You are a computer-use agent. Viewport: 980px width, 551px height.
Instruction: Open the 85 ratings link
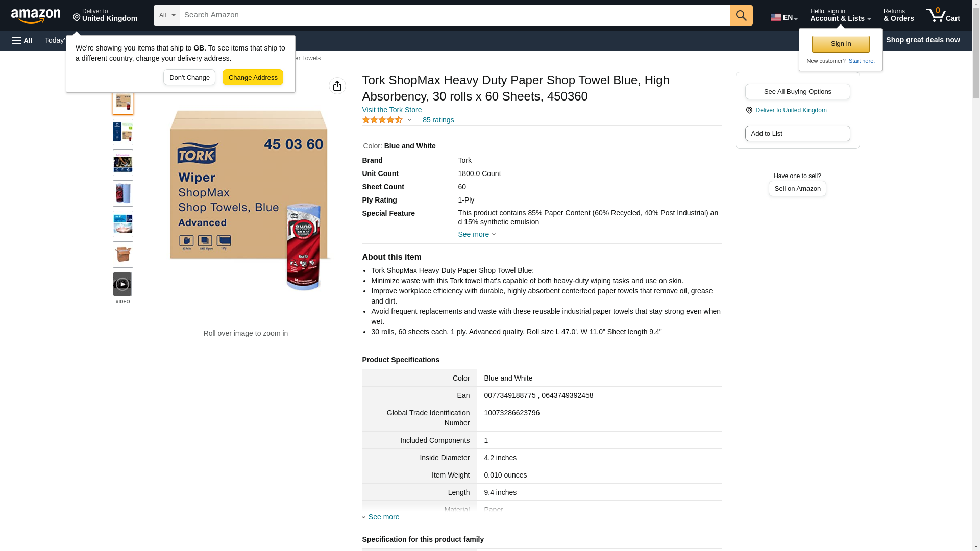pos(438,120)
